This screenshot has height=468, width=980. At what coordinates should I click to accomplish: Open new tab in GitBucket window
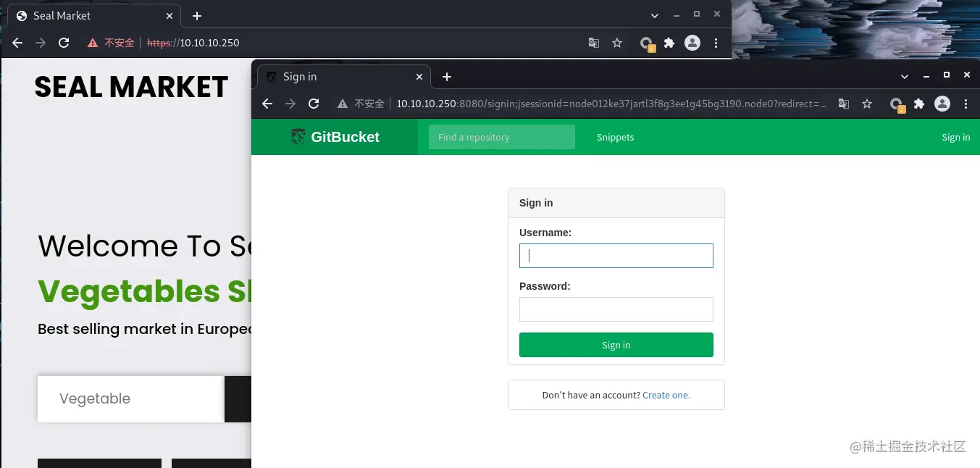point(447,77)
